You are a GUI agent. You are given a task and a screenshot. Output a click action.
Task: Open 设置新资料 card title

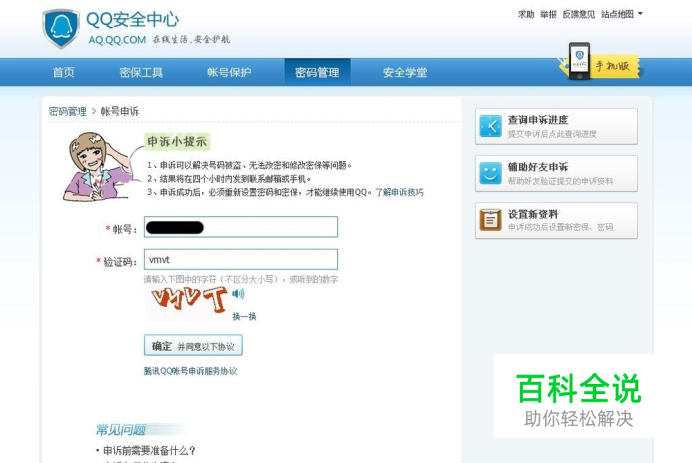tap(533, 214)
